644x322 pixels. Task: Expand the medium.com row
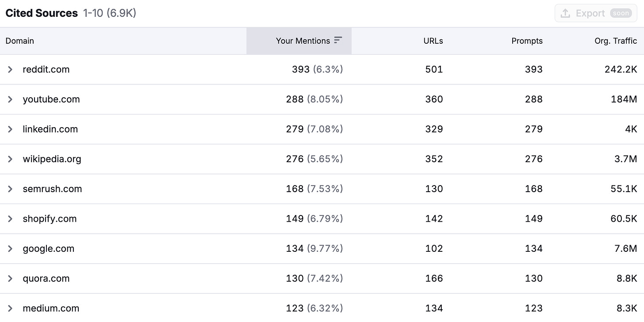(10, 308)
